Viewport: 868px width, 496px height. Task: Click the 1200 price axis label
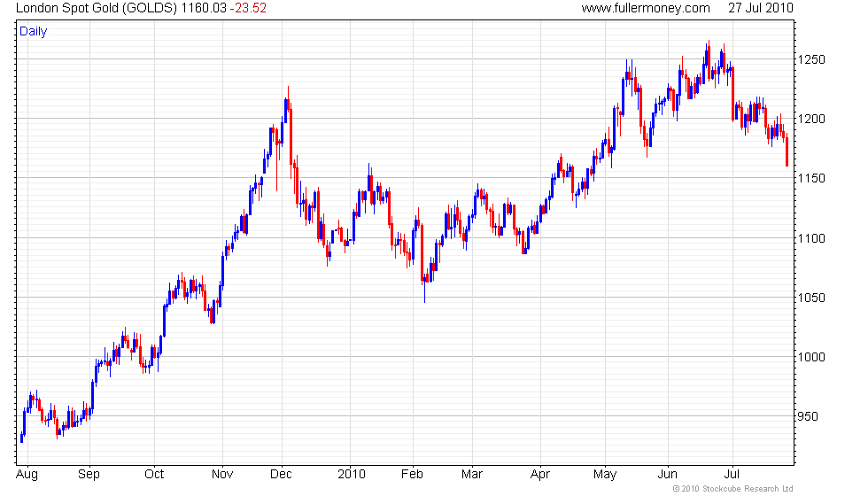click(x=811, y=119)
